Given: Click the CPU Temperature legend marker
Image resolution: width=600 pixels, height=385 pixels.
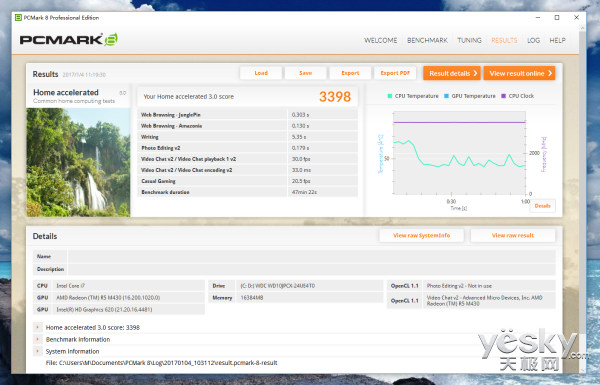Looking at the screenshot, I should [390, 96].
